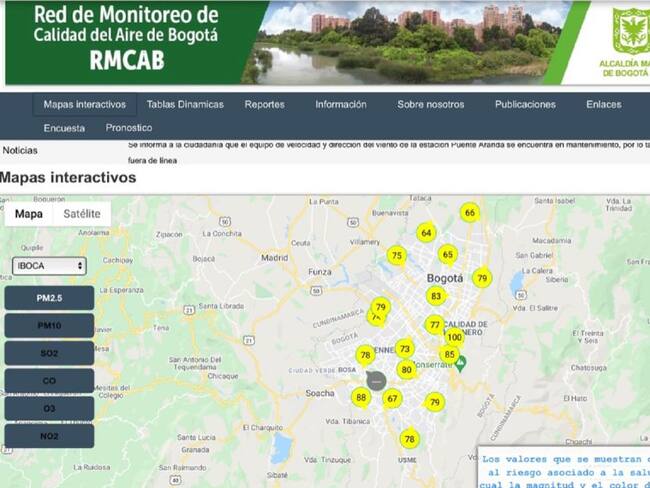Open the Pronostico page link
This screenshot has width=650, height=488.
[129, 128]
